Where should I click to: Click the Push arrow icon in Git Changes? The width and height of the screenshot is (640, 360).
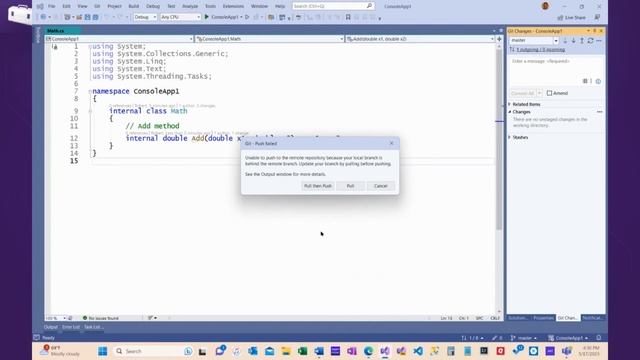(582, 40)
